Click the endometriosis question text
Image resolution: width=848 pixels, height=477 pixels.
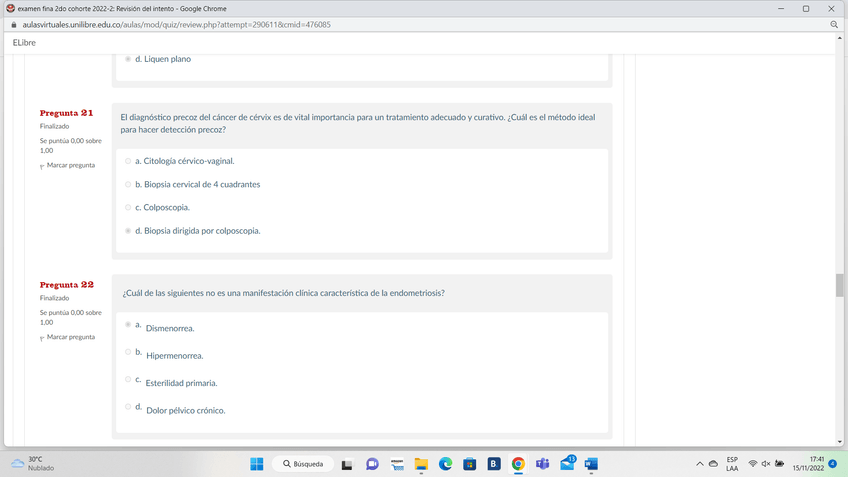tap(283, 293)
